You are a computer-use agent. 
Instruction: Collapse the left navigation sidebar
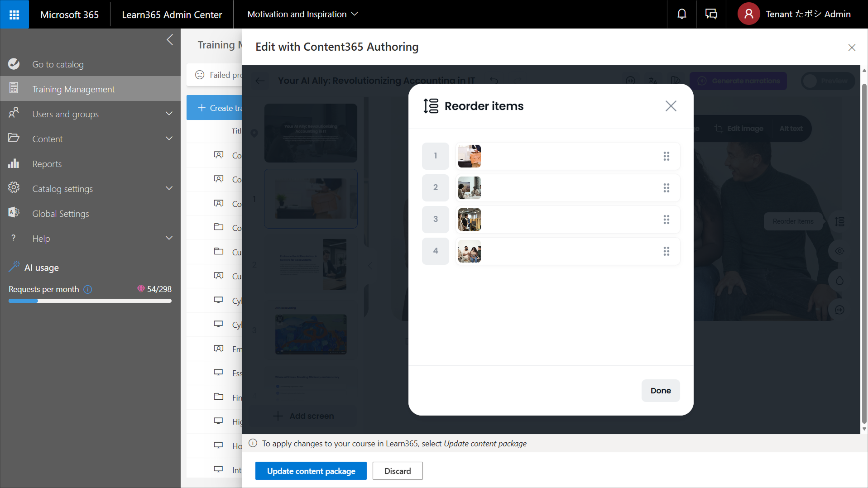(x=170, y=40)
